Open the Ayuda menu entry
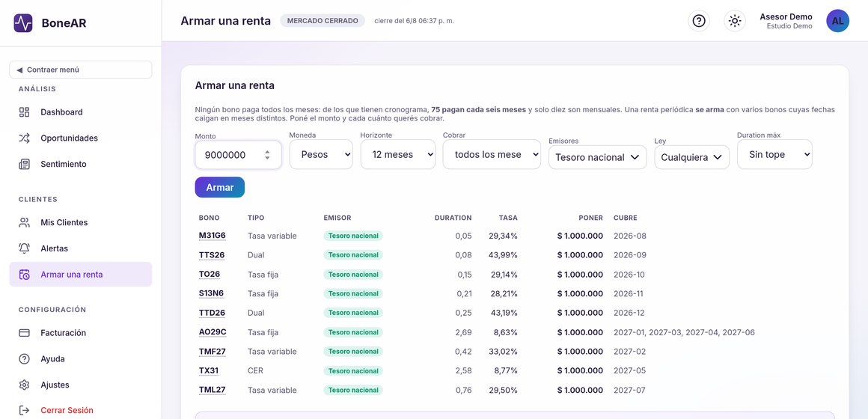 click(81, 359)
